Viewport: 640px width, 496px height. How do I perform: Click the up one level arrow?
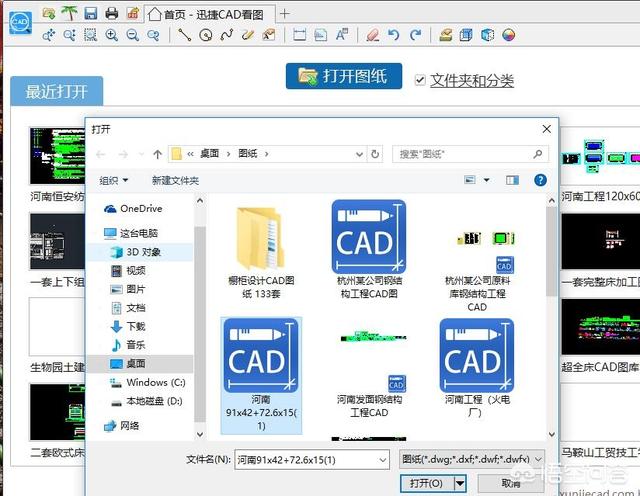pyautogui.click(x=158, y=154)
